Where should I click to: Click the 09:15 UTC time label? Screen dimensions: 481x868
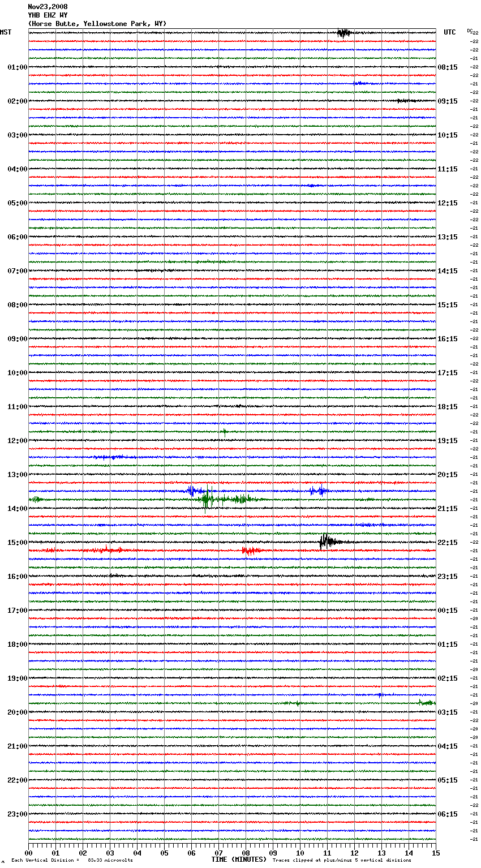coord(448,101)
